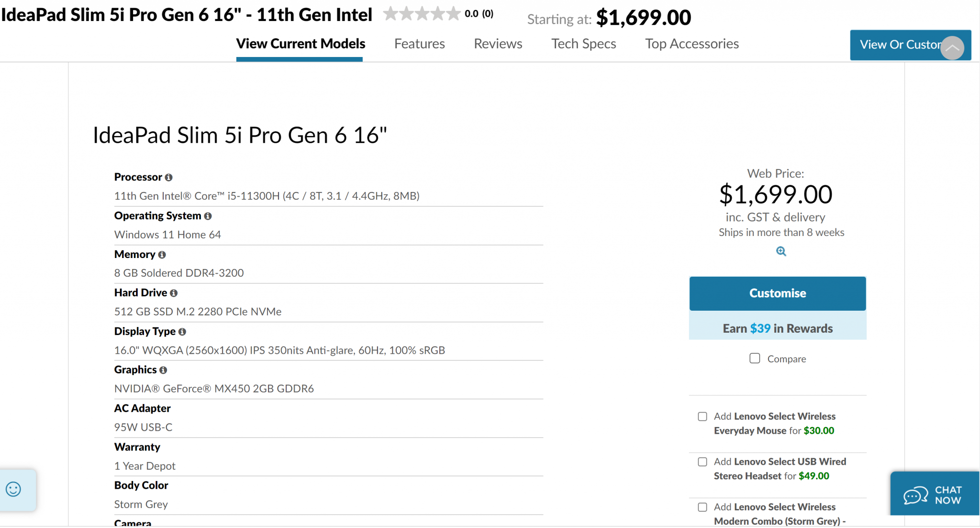Click the star rating display
The width and height of the screenshot is (980, 528).
(422, 14)
